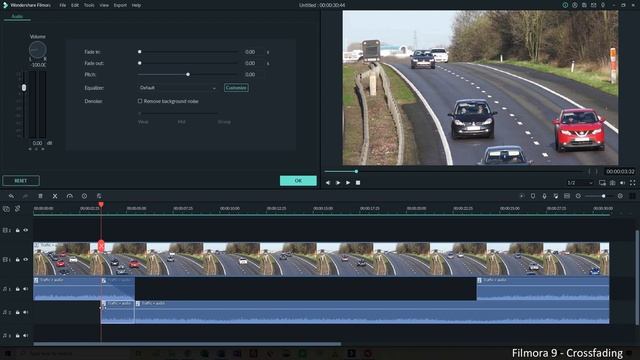Viewport: 640px width, 360px height.
Task: Hide the top empty video track with the eye icon
Action: [x=26, y=230]
